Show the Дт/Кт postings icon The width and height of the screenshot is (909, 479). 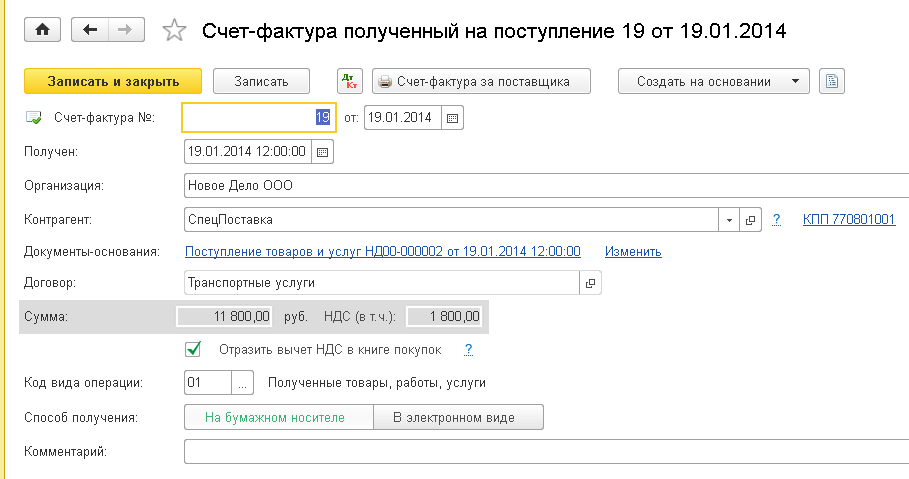(x=350, y=81)
